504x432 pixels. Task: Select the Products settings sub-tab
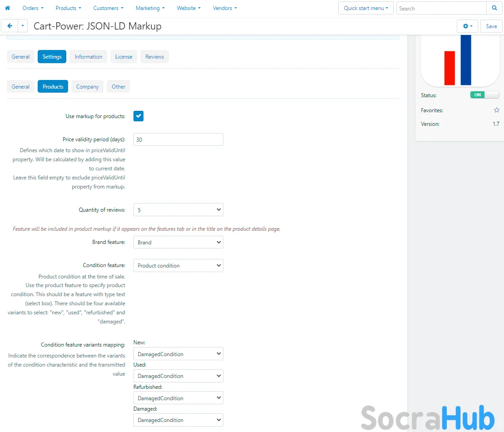tap(53, 86)
